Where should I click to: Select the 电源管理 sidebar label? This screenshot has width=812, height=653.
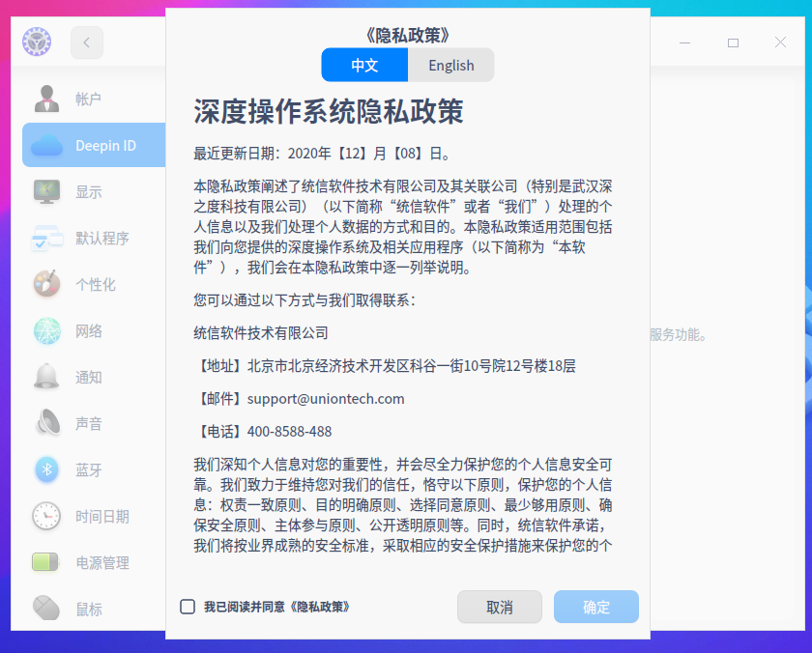coord(102,562)
